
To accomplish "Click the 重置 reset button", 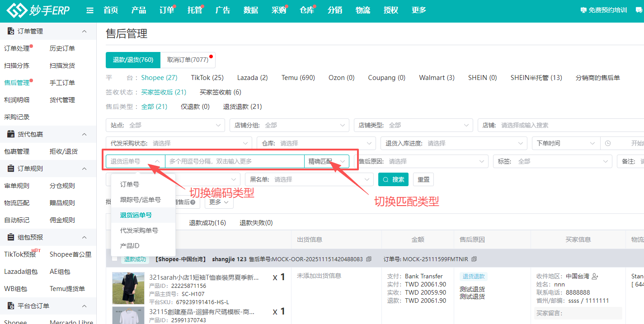I will (x=423, y=179).
